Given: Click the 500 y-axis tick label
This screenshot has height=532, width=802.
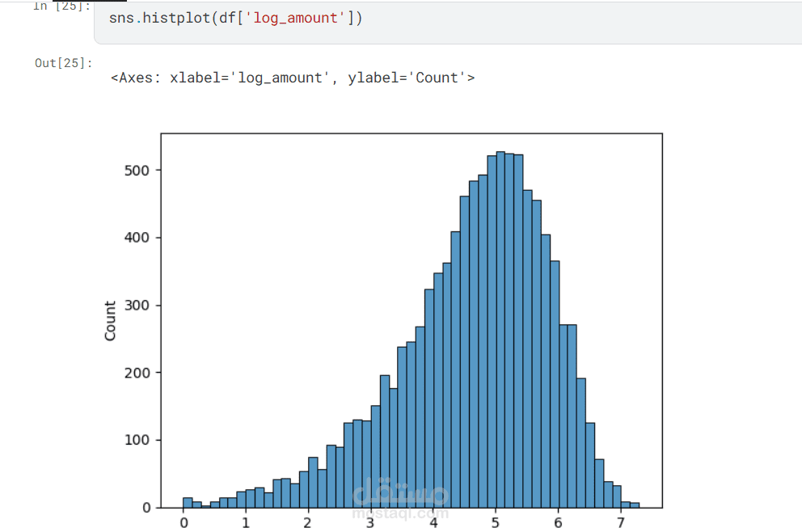Looking at the screenshot, I should pyautogui.click(x=137, y=171).
